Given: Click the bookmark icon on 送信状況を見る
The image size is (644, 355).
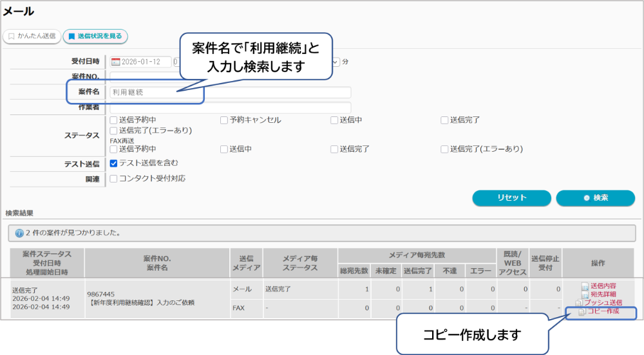Looking at the screenshot, I should click(71, 37).
